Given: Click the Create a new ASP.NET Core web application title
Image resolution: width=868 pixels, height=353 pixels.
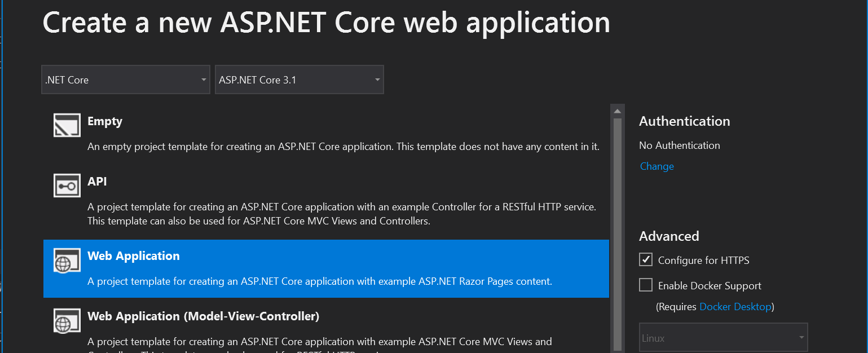Looking at the screenshot, I should point(327,23).
